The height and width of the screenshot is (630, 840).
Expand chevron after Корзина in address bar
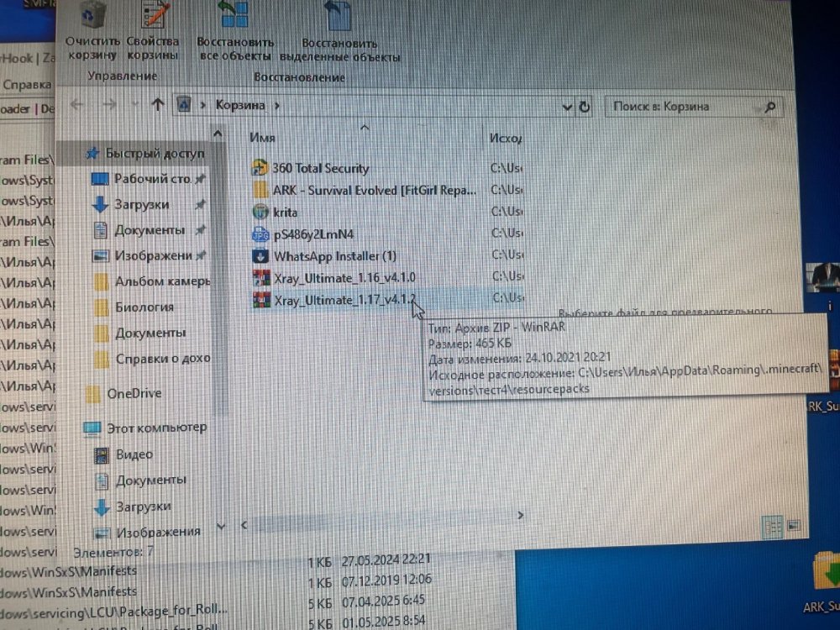(x=277, y=106)
